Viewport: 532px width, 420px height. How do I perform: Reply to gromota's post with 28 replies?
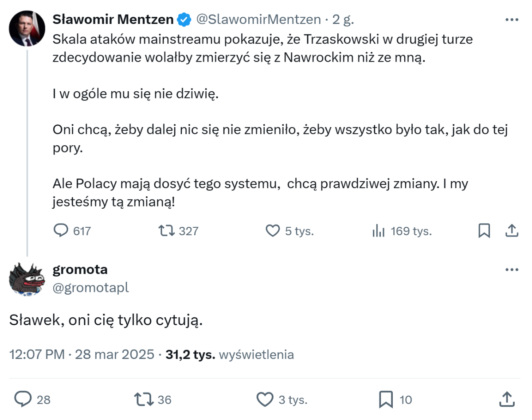click(22, 400)
